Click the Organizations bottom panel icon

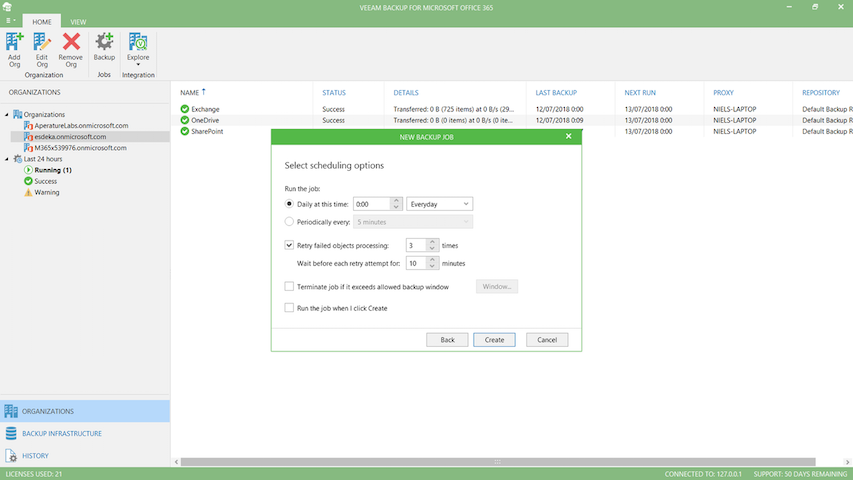pyautogui.click(x=11, y=411)
